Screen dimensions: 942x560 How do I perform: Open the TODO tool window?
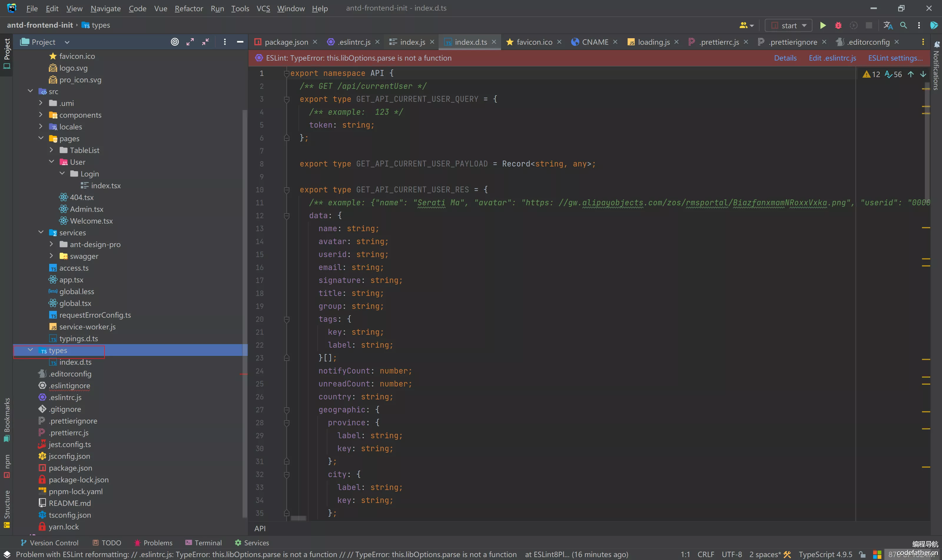click(x=107, y=543)
